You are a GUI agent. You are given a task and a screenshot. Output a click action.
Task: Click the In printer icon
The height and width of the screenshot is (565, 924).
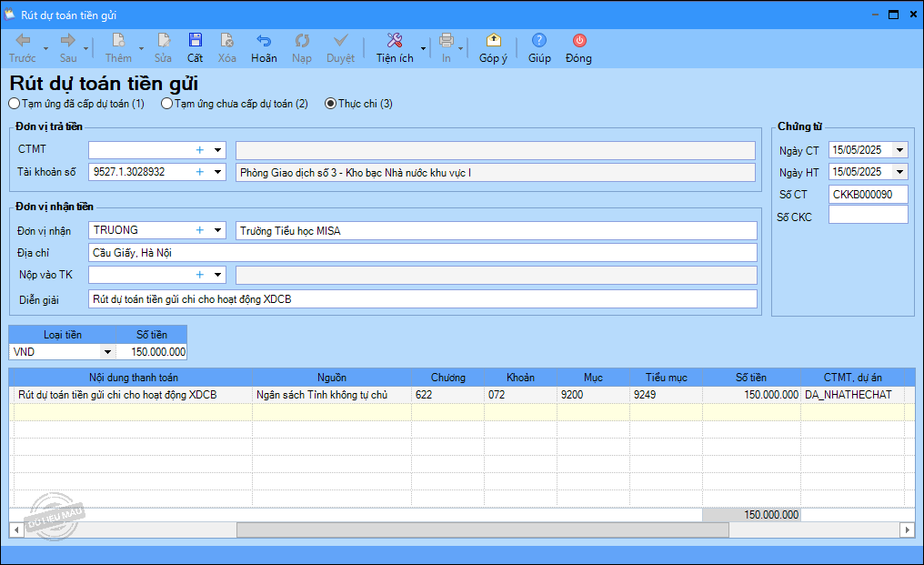447,40
